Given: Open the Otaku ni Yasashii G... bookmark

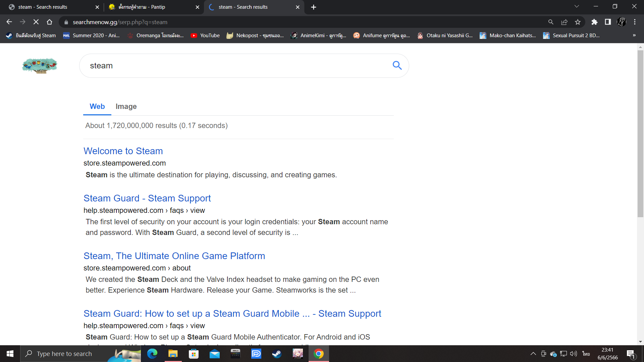Looking at the screenshot, I should (445, 35).
